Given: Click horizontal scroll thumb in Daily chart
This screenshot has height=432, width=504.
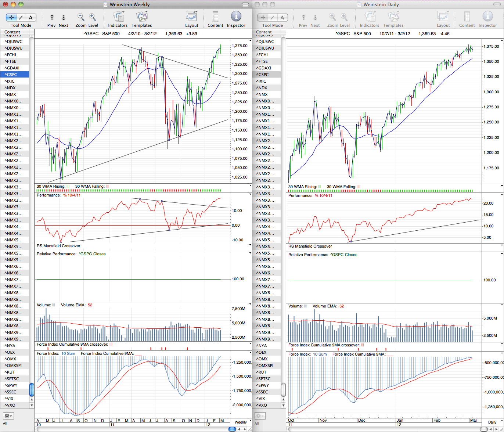Looking at the screenshot, I should coord(483,429).
